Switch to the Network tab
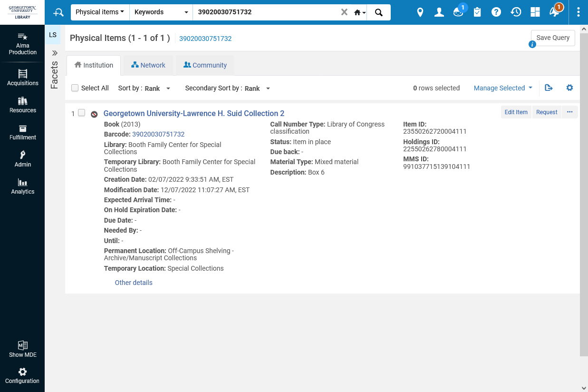Viewport: 588px width, 392px height. pyautogui.click(x=148, y=65)
